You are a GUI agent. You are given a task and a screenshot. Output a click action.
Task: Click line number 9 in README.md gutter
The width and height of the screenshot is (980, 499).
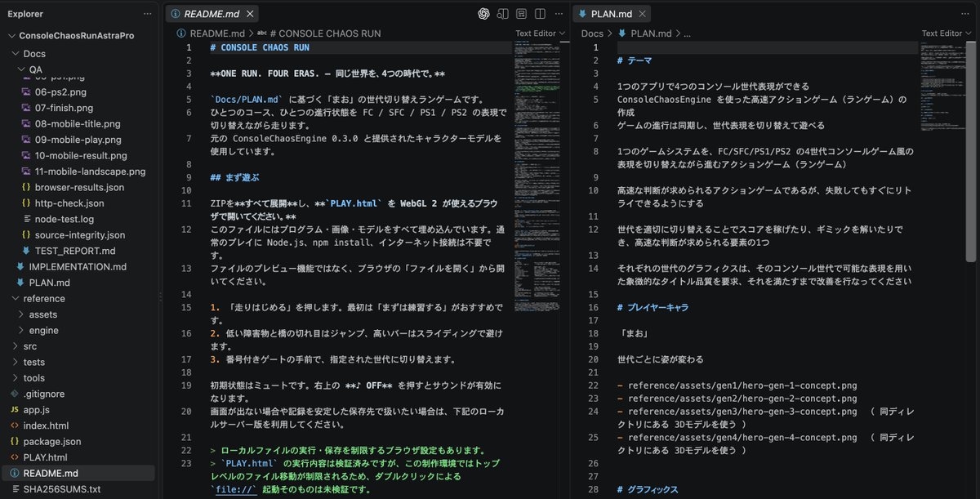click(188, 178)
